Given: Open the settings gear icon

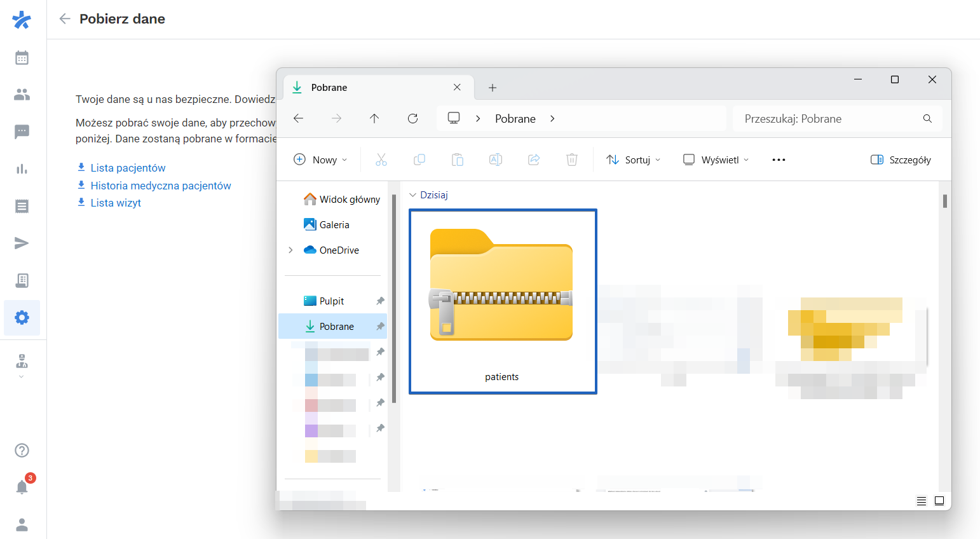Looking at the screenshot, I should tap(22, 318).
